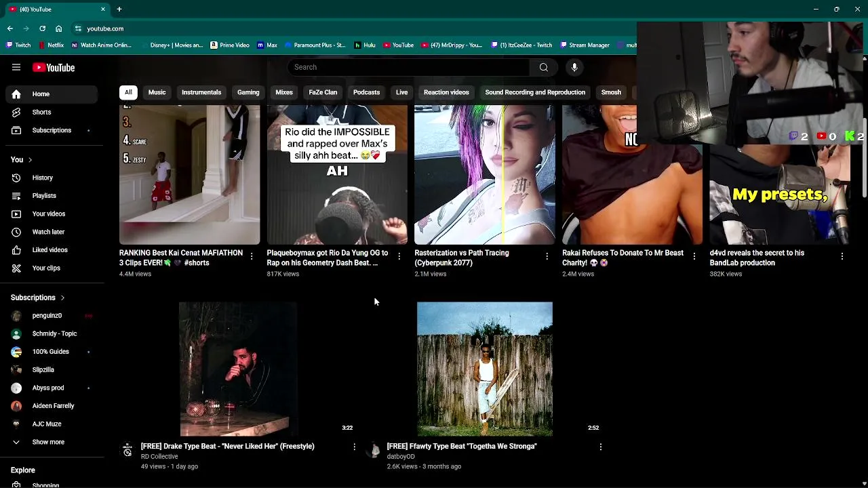Viewport: 868px width, 488px height.
Task: Click the YouTube search input field
Action: (409, 67)
